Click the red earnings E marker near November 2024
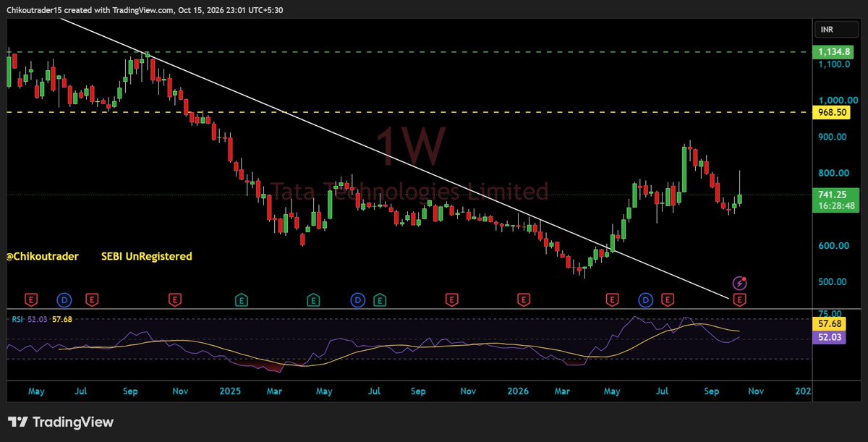This screenshot has width=868, height=442. pyautogui.click(x=174, y=298)
